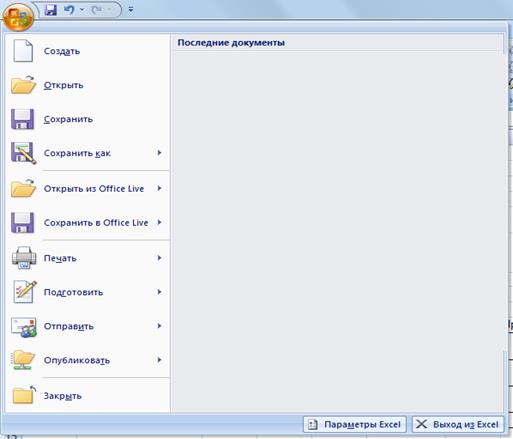Click the Выход из Excel button
This screenshot has height=439, width=513.
458,424
